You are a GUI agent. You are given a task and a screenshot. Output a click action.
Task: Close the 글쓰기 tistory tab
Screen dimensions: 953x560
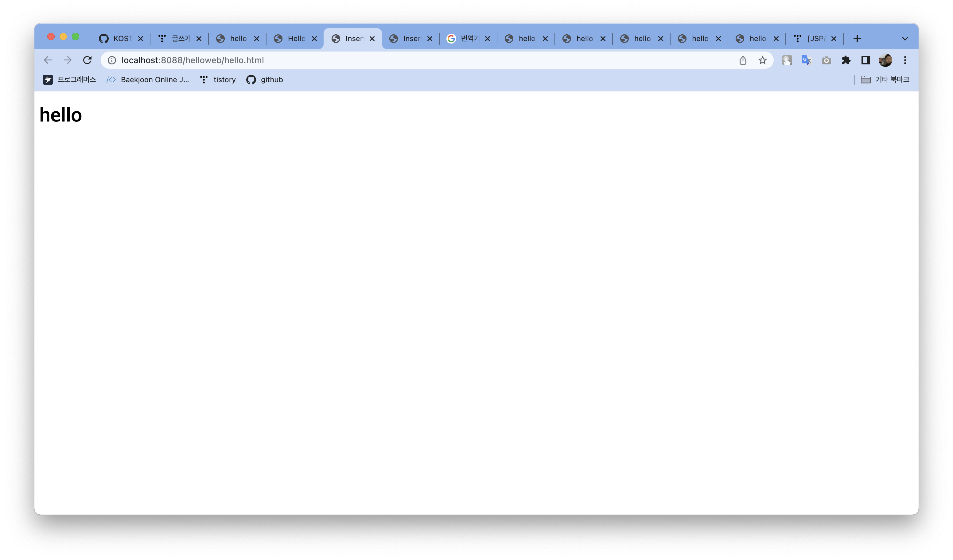click(199, 39)
